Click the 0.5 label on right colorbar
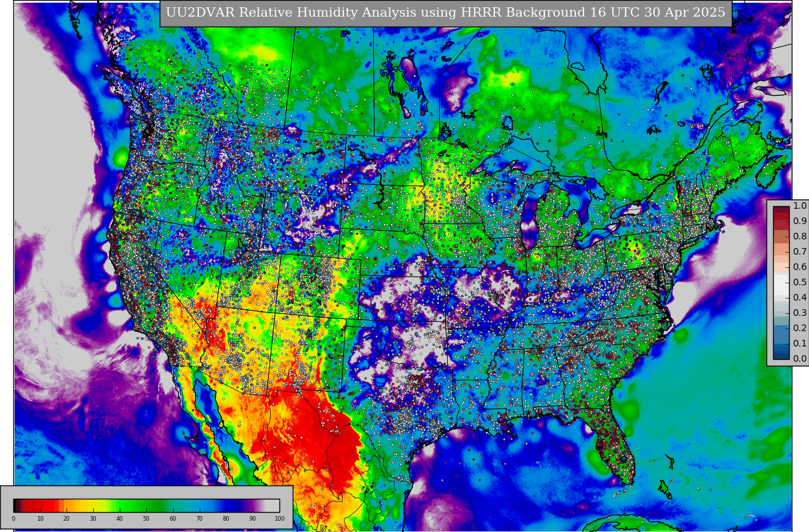The height and width of the screenshot is (532, 809). (800, 283)
